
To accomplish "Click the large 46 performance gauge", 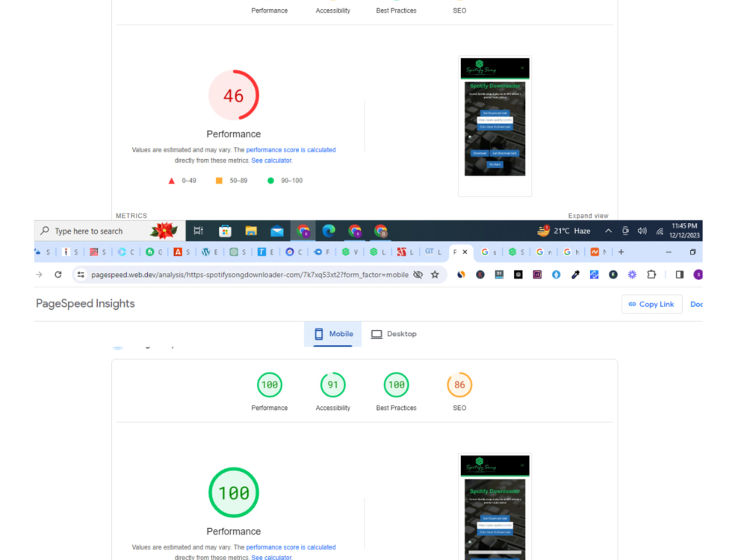I will [x=234, y=96].
